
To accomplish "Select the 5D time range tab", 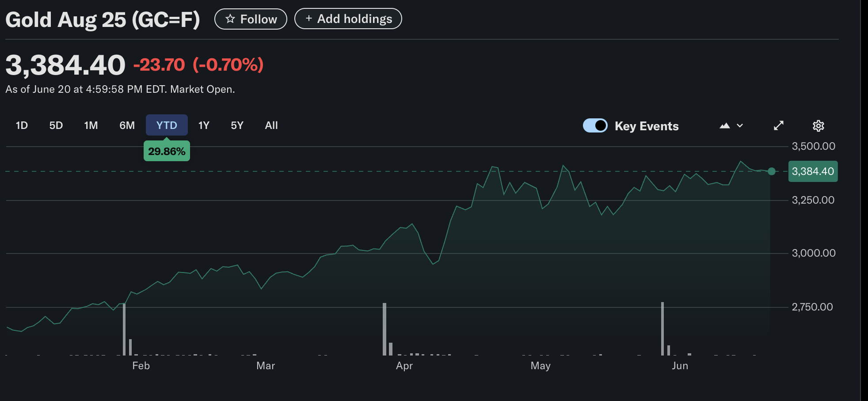I will (x=56, y=125).
